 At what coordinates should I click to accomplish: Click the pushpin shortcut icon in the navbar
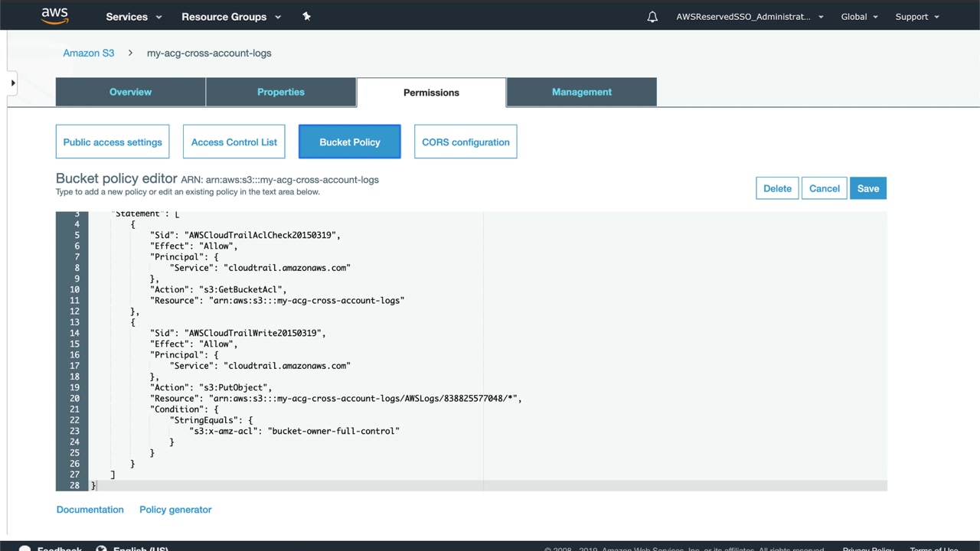click(306, 16)
